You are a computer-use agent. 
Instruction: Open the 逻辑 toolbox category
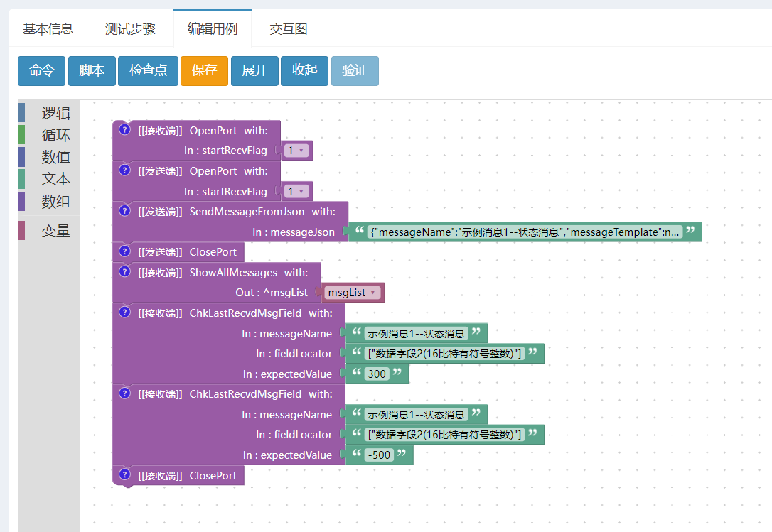[49, 113]
